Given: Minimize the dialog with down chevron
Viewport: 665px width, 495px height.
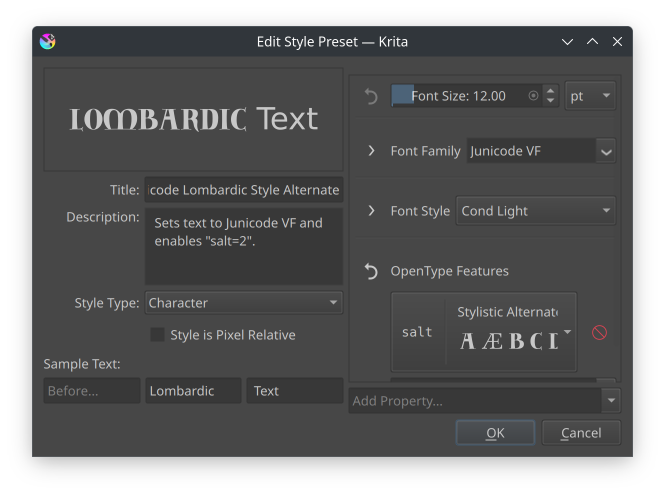Looking at the screenshot, I should pyautogui.click(x=567, y=42).
